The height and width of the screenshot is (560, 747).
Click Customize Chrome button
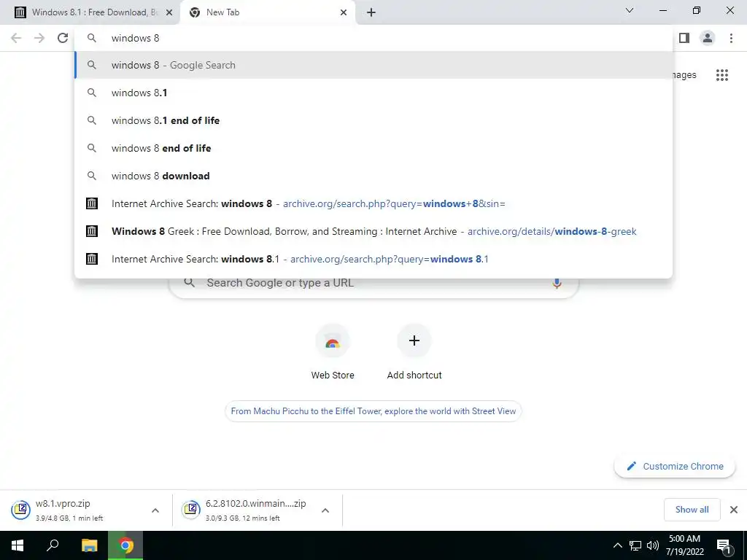click(675, 466)
